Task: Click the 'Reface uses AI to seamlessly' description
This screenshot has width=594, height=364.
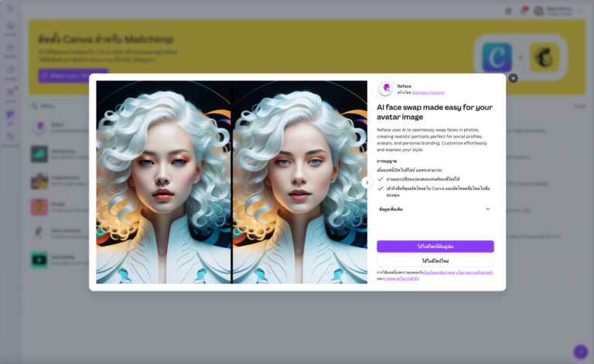Action: coord(432,140)
